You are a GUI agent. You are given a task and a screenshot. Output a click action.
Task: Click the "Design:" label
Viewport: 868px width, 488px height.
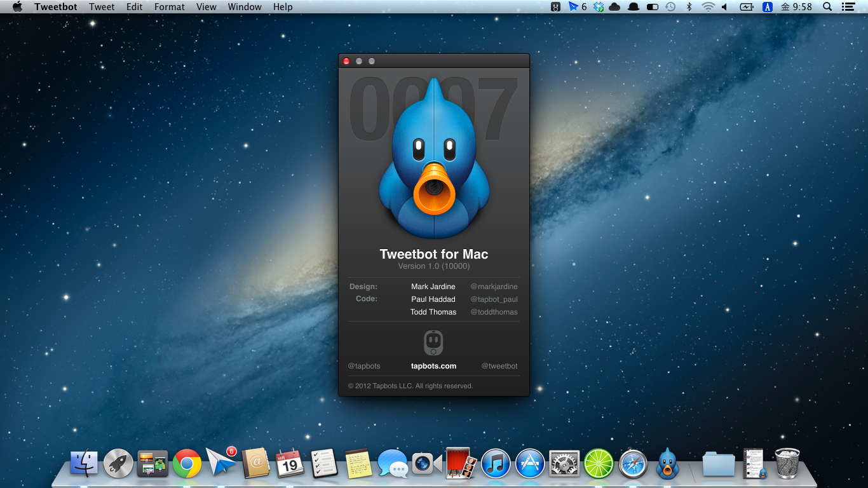pos(363,287)
